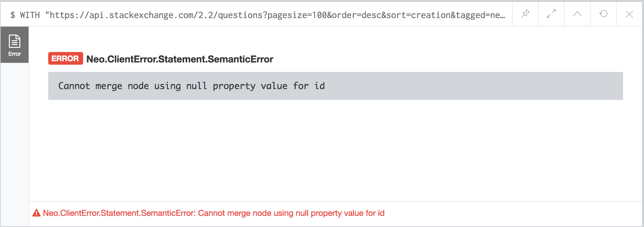Place cursor on sort=creation in the query
This screenshot has width=644, height=227.
tap(416, 14)
